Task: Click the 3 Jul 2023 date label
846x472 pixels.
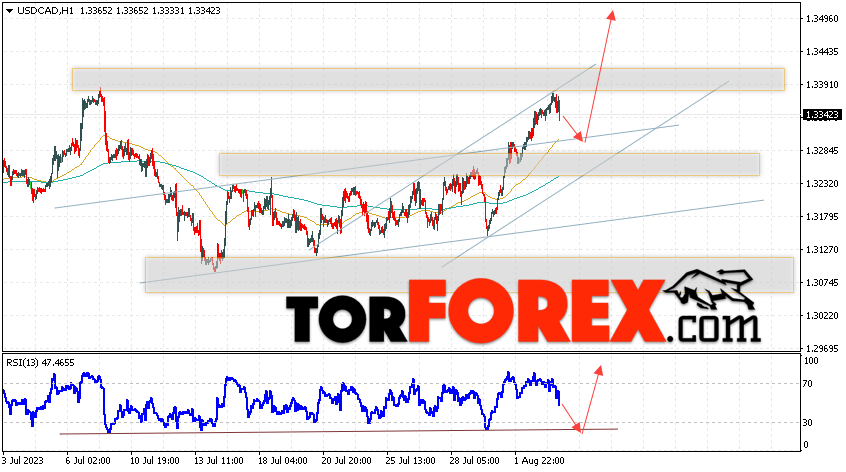Action: (22, 461)
